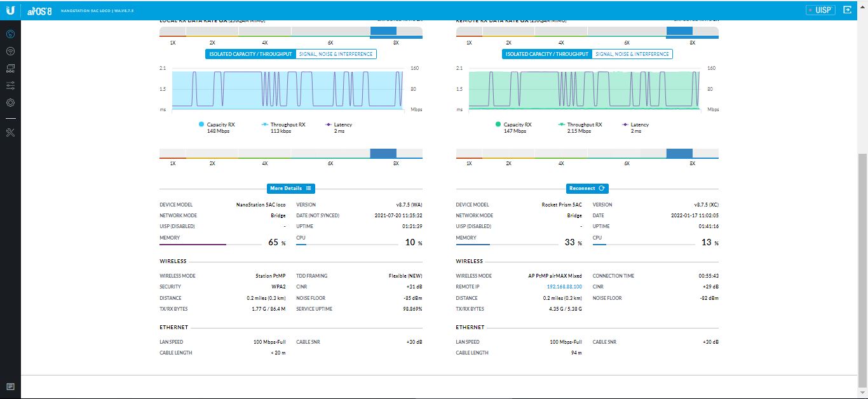
Task: Click date value 2022-01-17 11:02:05
Action: [695, 216]
